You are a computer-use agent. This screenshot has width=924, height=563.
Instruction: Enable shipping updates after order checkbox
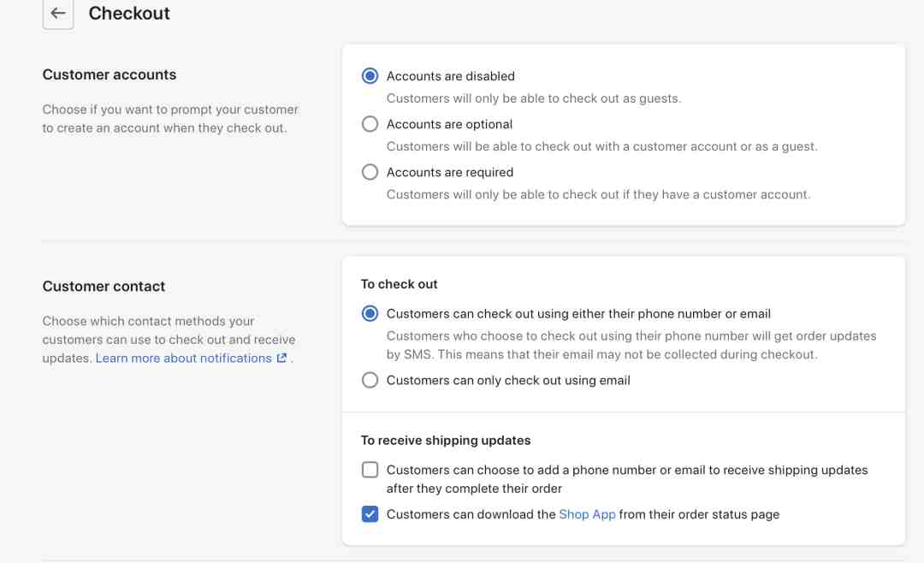click(x=370, y=470)
